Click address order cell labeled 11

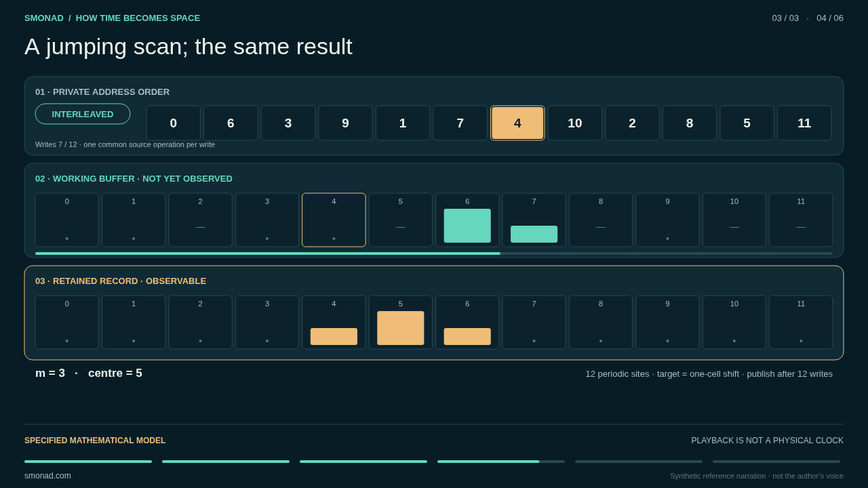click(804, 123)
